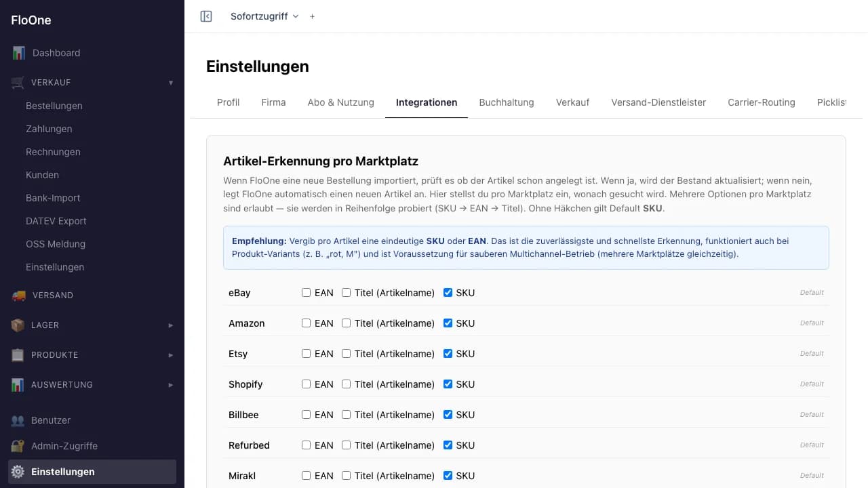Open Admin-Zugriffe page in sidebar
The width and height of the screenshot is (868, 488).
(64, 446)
